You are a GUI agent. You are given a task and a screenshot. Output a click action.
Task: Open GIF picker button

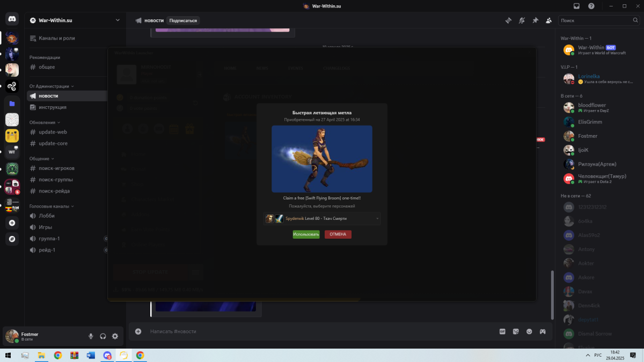[x=503, y=331]
